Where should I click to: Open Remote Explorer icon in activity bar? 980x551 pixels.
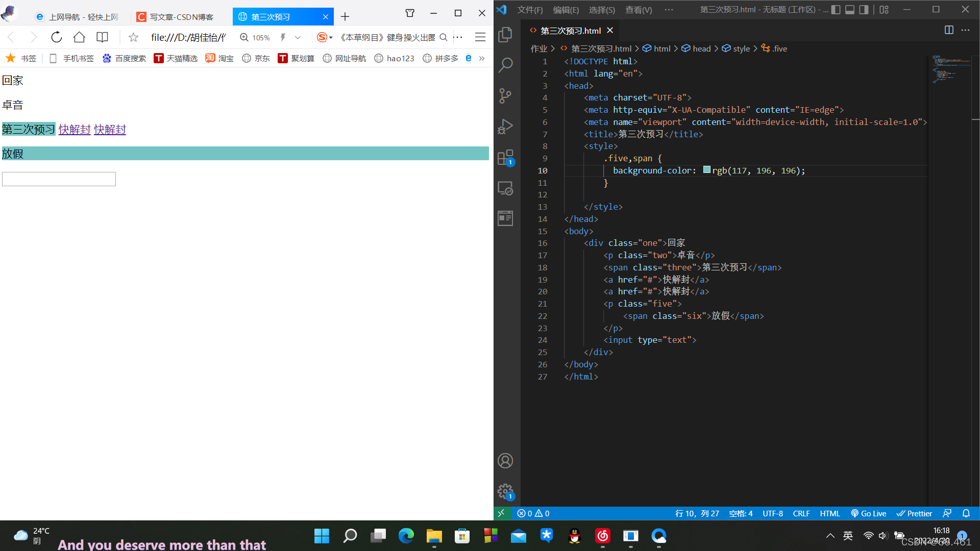coord(505,188)
